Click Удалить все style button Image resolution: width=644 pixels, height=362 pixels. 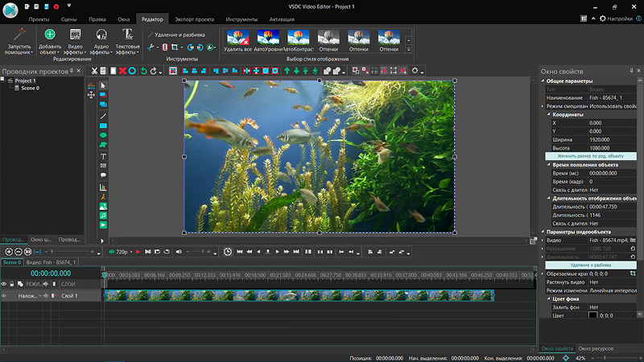click(237, 41)
